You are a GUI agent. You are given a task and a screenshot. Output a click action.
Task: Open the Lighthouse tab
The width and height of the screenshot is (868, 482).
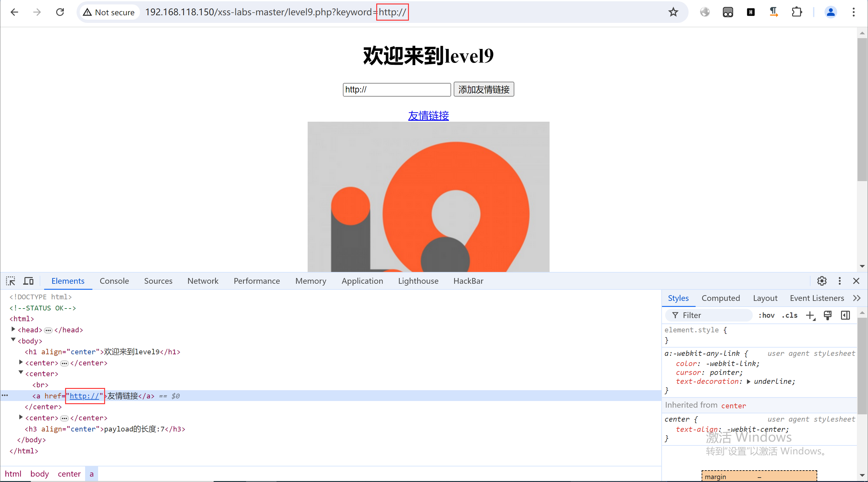(x=418, y=281)
